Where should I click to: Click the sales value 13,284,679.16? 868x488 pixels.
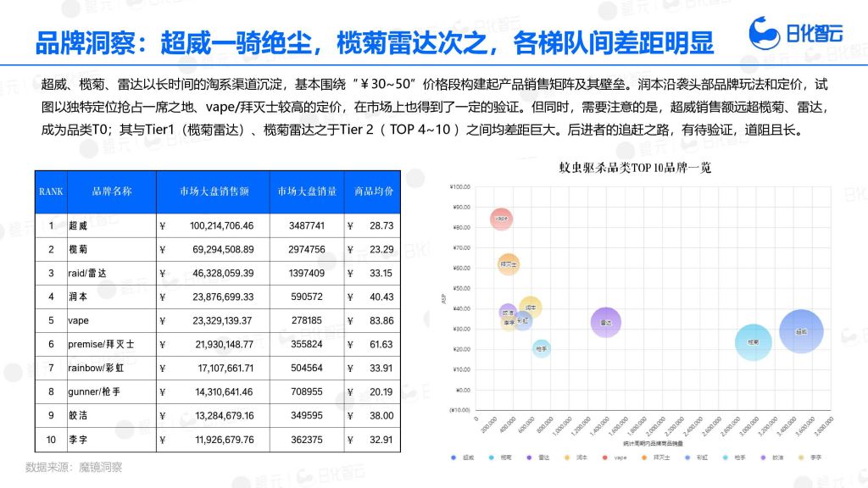[224, 415]
